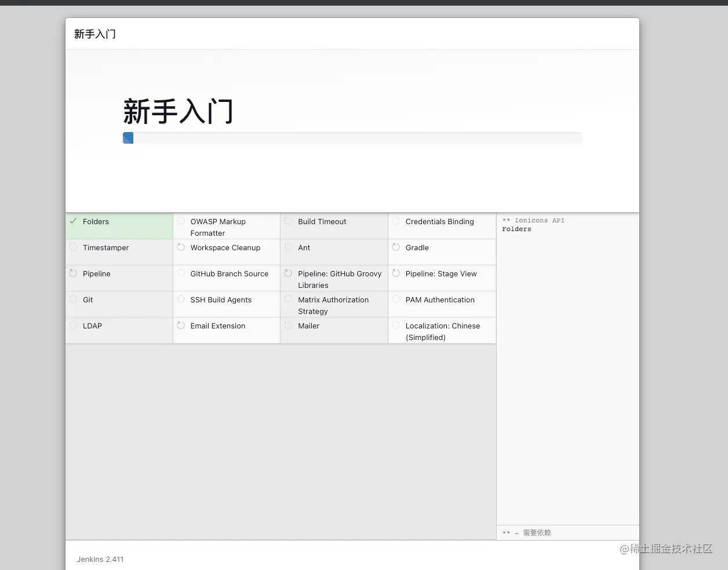Image resolution: width=728 pixels, height=570 pixels.
Task: Select the Email Extension label
Action: tap(217, 326)
